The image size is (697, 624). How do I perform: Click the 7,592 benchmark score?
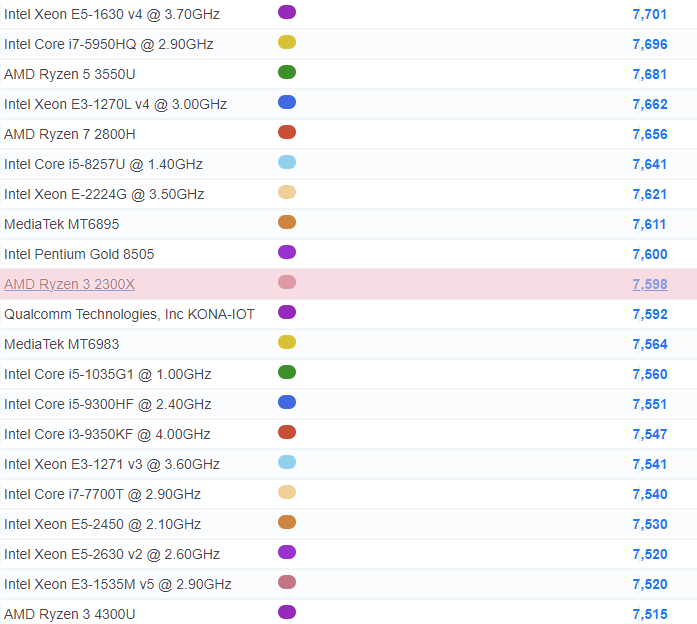(650, 314)
